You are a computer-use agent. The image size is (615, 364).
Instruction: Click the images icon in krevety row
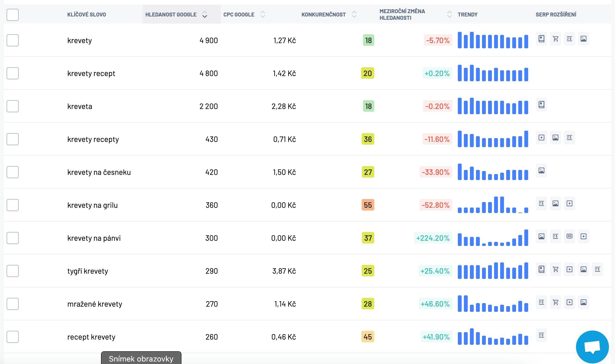(583, 39)
